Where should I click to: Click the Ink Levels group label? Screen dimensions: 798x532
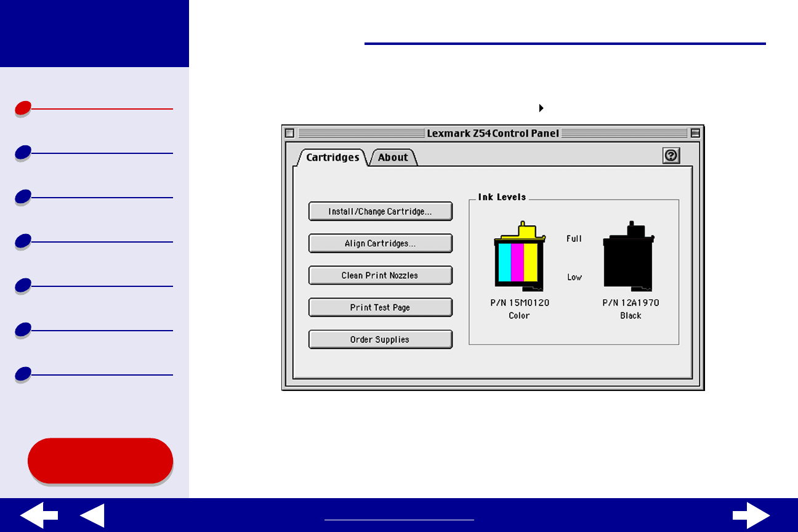tap(502, 197)
